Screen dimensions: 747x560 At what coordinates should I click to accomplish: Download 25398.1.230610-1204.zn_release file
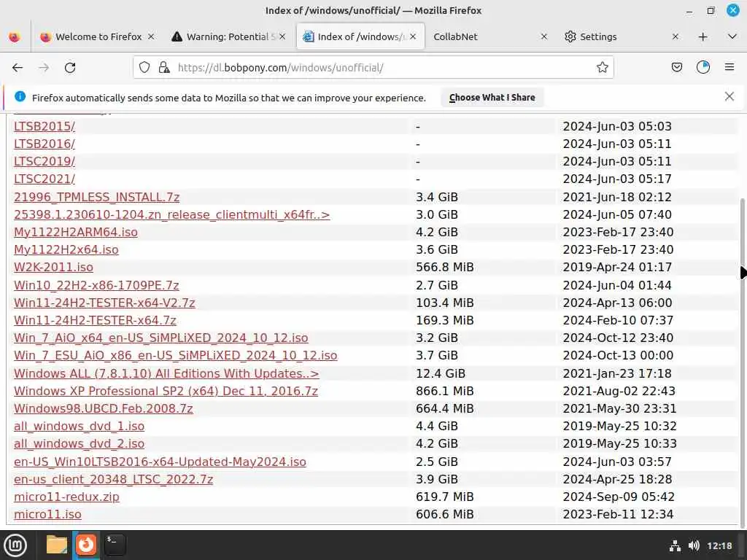click(x=172, y=215)
